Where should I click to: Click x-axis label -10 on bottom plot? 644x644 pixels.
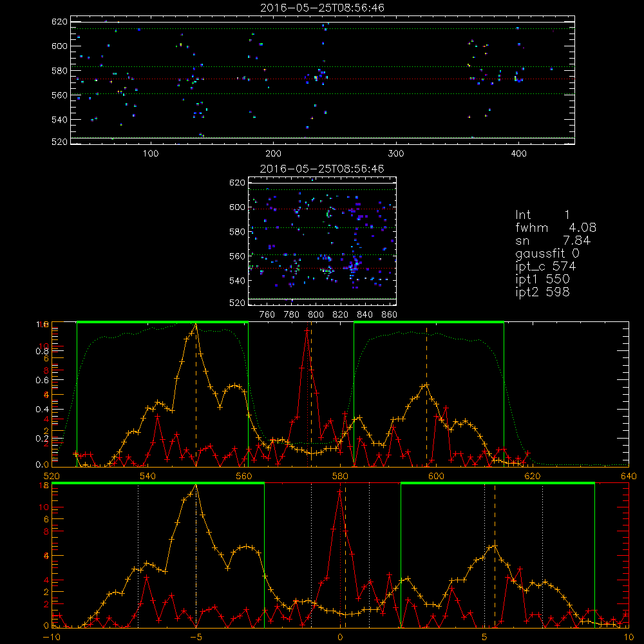point(52,637)
